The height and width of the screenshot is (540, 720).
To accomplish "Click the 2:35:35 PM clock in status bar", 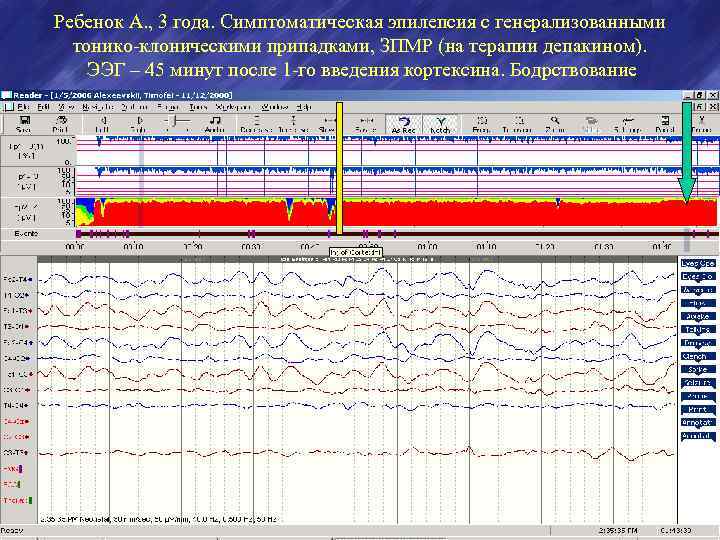I will pos(618,531).
